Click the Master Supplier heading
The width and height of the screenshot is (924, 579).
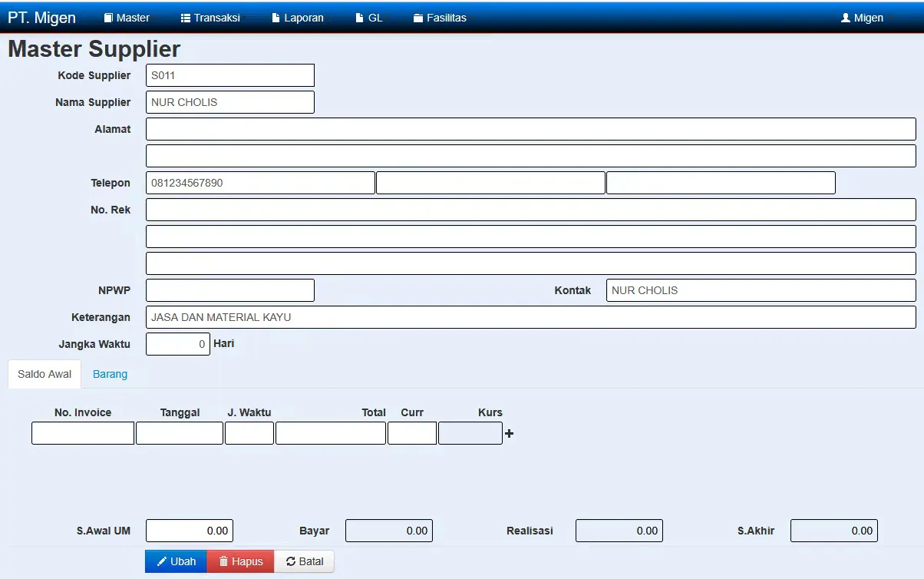tap(94, 49)
